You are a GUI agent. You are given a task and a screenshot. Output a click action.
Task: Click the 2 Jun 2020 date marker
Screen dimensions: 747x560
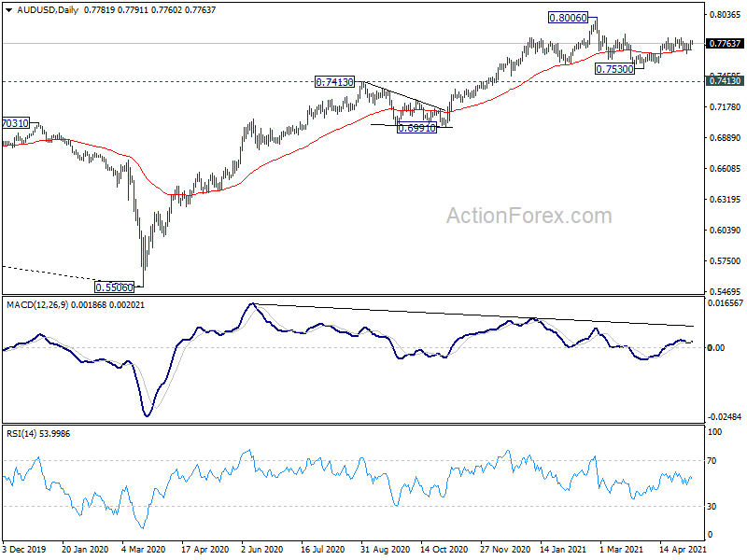tap(263, 549)
